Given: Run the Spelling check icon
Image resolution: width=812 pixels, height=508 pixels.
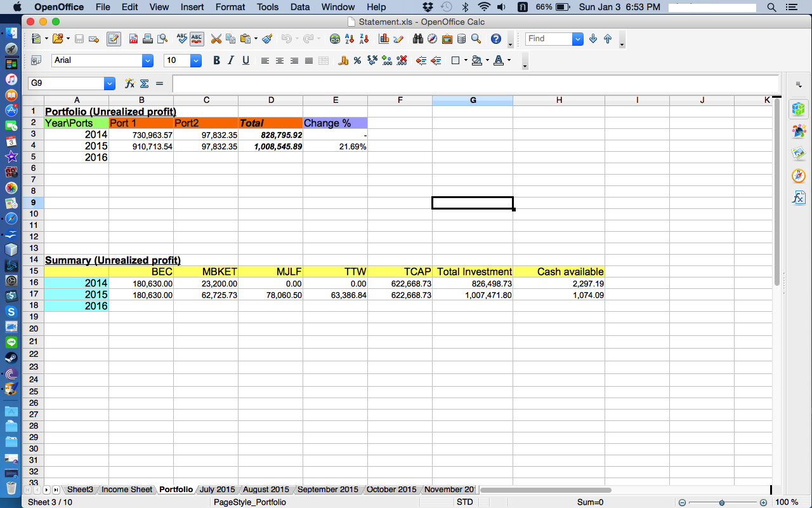Looking at the screenshot, I should (x=182, y=39).
